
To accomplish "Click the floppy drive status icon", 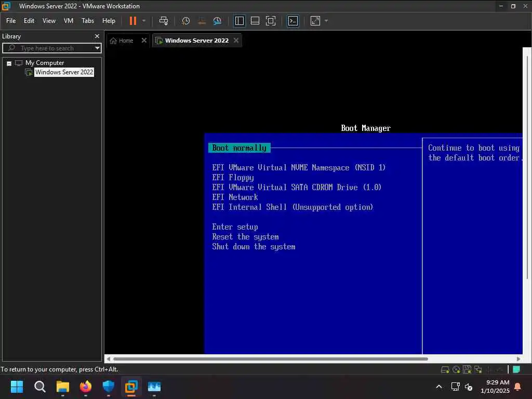I will tap(467, 369).
